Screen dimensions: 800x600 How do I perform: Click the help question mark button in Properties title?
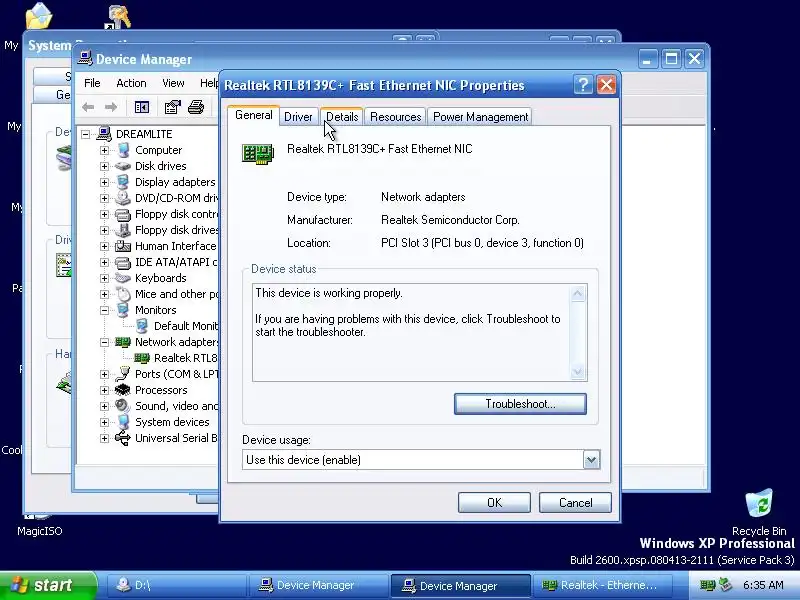click(x=583, y=85)
